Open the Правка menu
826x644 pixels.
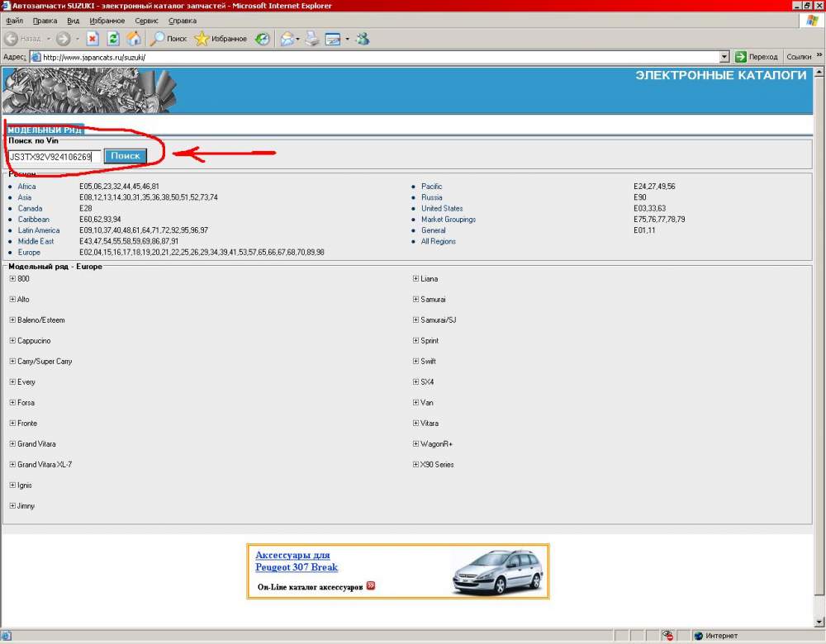45,21
